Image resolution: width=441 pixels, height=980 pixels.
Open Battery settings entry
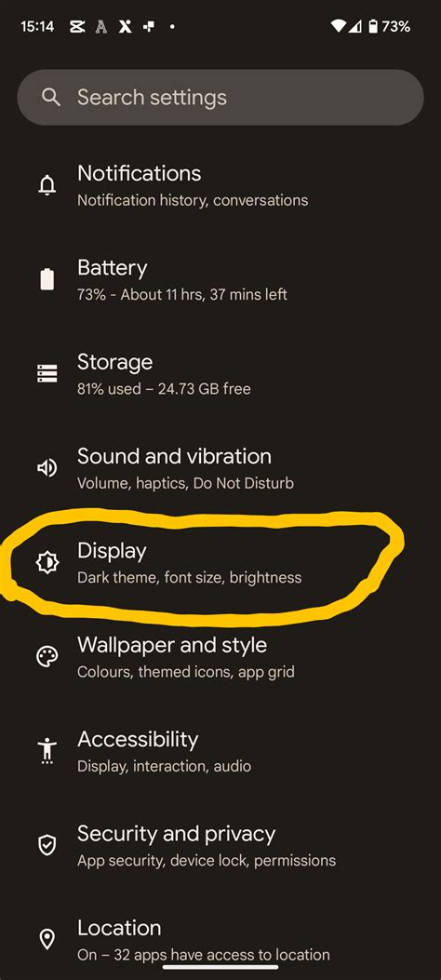220,279
